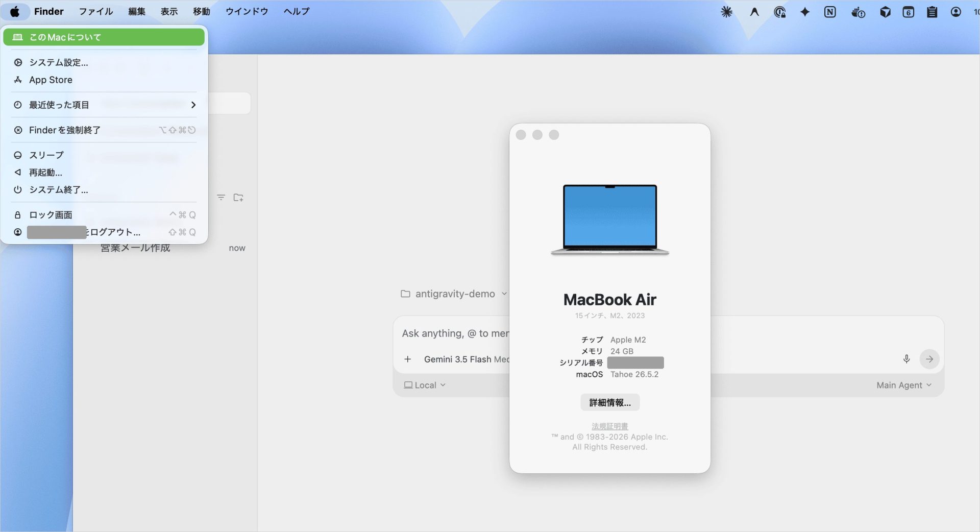Click the filter lines icon in sidebar
This screenshot has height=532, width=980.
[x=221, y=197]
